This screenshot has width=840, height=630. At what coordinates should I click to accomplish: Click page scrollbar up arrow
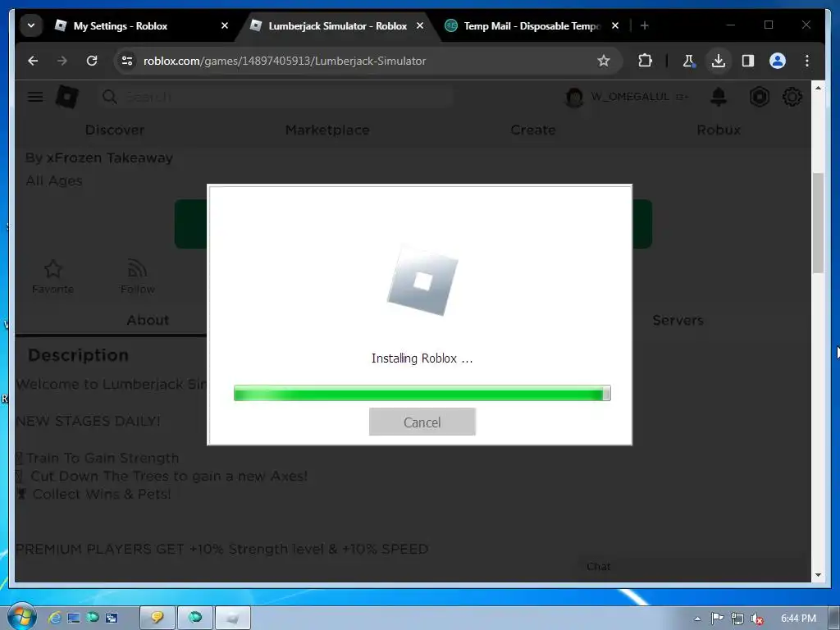818,88
